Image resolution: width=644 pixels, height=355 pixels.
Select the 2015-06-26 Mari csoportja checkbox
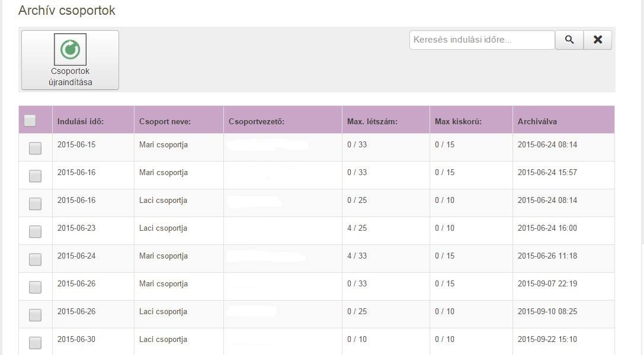click(x=35, y=287)
